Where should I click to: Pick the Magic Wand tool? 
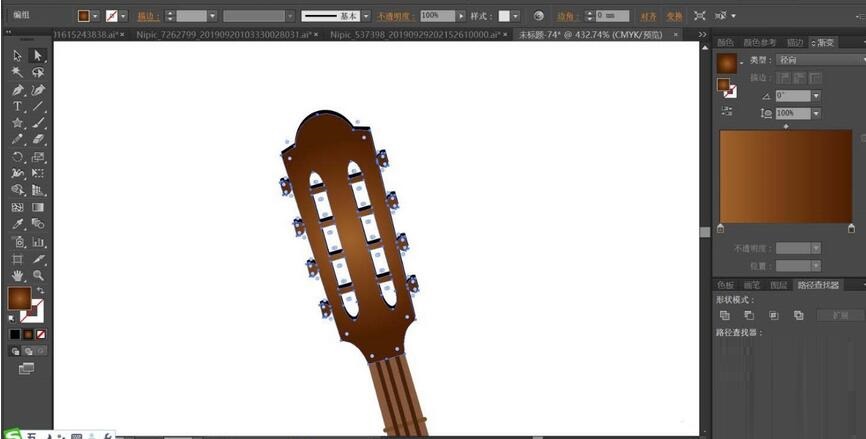18,73
